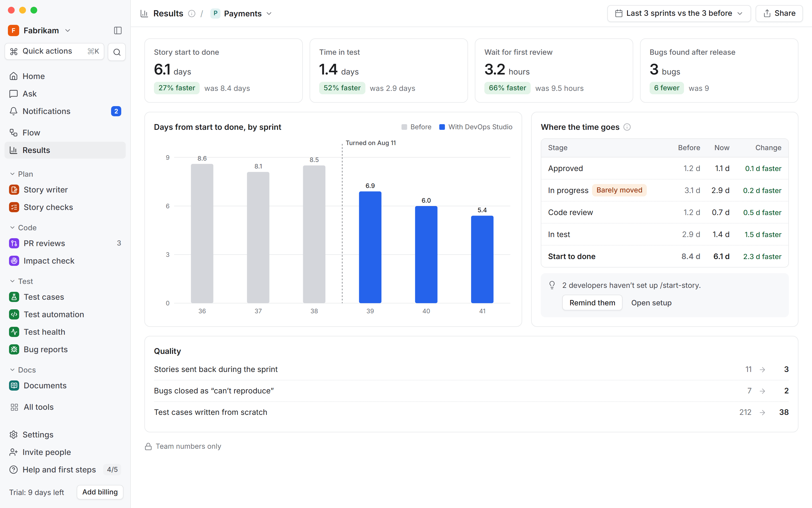
Task: Collapse the Code section
Action: click(23, 228)
